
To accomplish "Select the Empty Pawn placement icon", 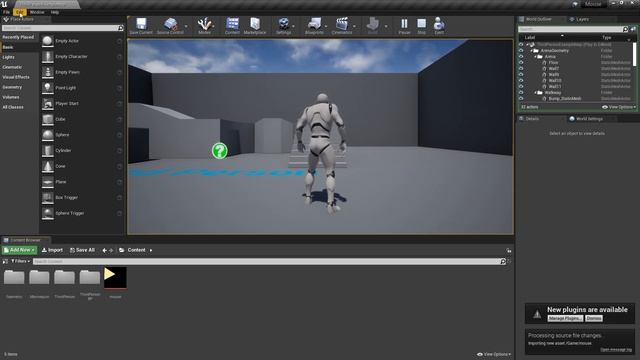I will pyautogui.click(x=48, y=72).
